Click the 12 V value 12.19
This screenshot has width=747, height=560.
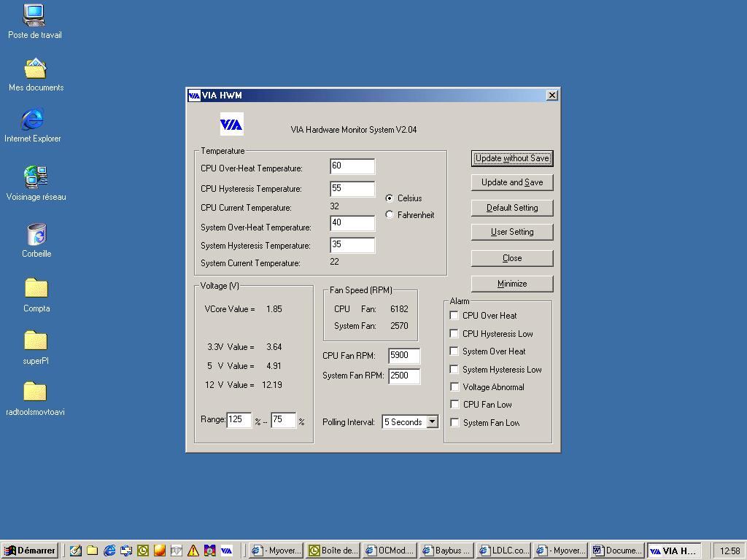pyautogui.click(x=272, y=385)
